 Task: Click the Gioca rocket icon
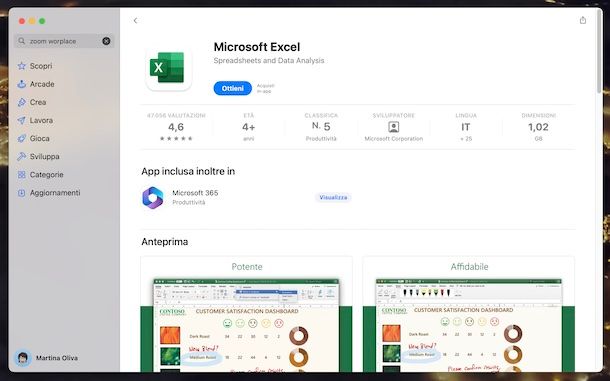pos(22,139)
